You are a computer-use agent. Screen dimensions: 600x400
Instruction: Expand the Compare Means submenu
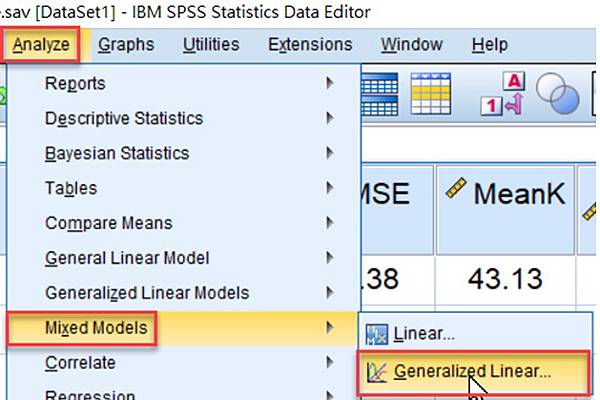click(x=108, y=223)
